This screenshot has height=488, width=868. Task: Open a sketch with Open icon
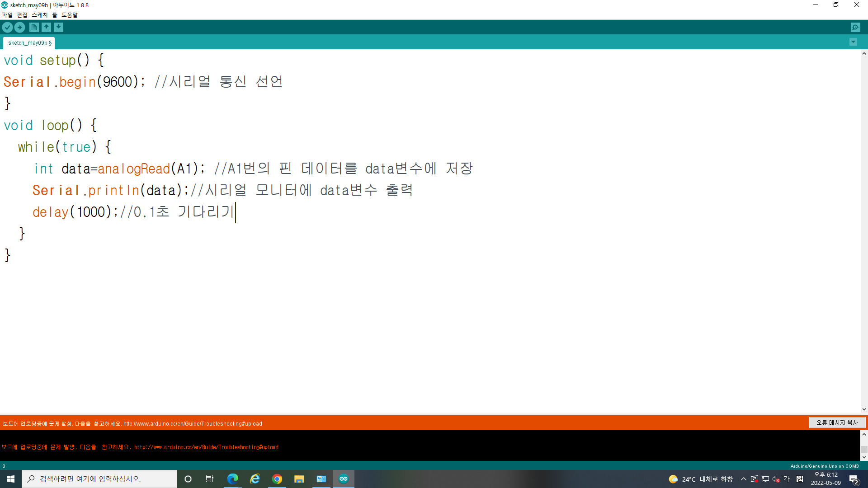click(x=46, y=28)
